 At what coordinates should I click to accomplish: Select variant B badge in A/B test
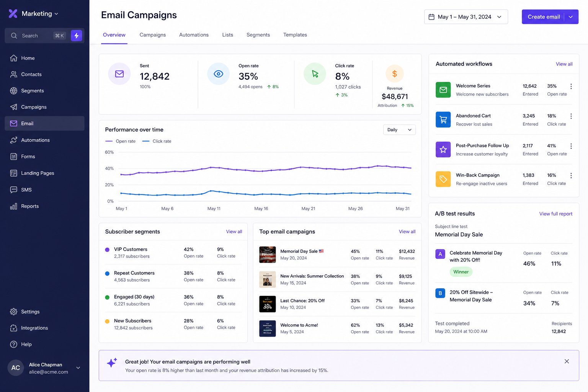coord(440,293)
